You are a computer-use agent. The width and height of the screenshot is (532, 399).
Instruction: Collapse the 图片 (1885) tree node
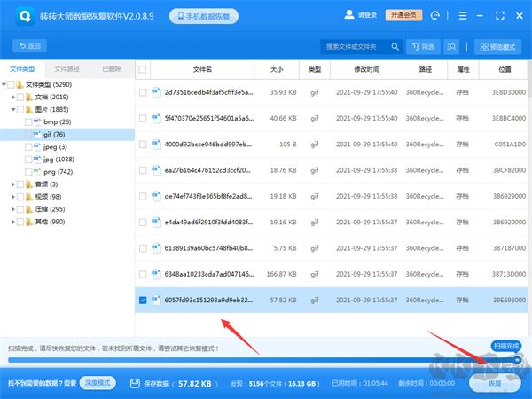pos(7,109)
